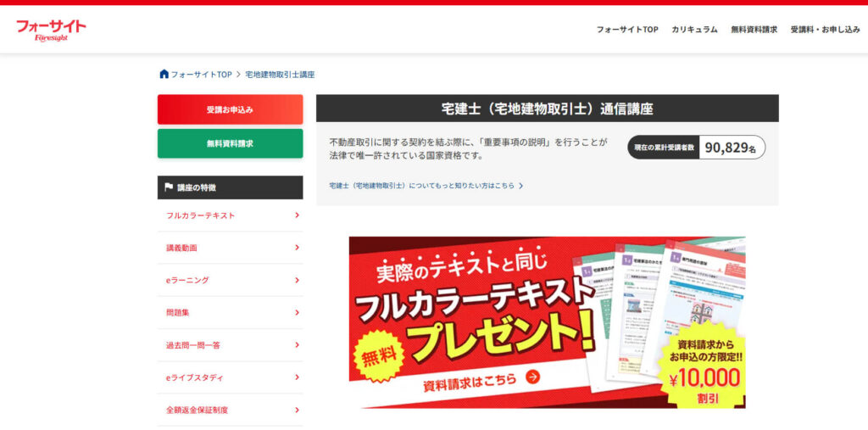Open the 全額返金保証制度 sidebar item
Screen dimensions: 868x430
click(231, 410)
